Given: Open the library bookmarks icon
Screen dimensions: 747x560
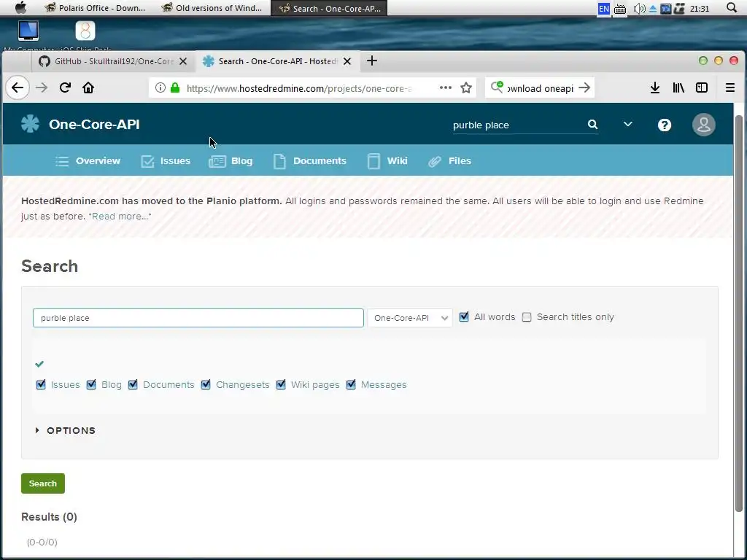Looking at the screenshot, I should [x=678, y=87].
